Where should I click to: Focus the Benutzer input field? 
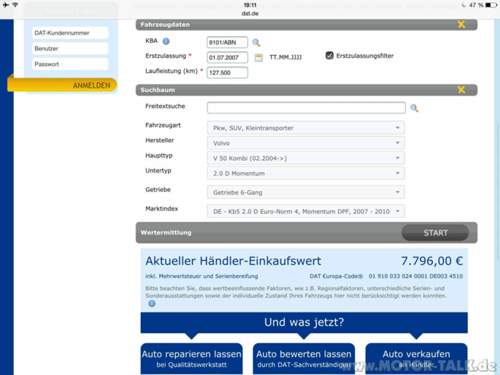[x=70, y=49]
